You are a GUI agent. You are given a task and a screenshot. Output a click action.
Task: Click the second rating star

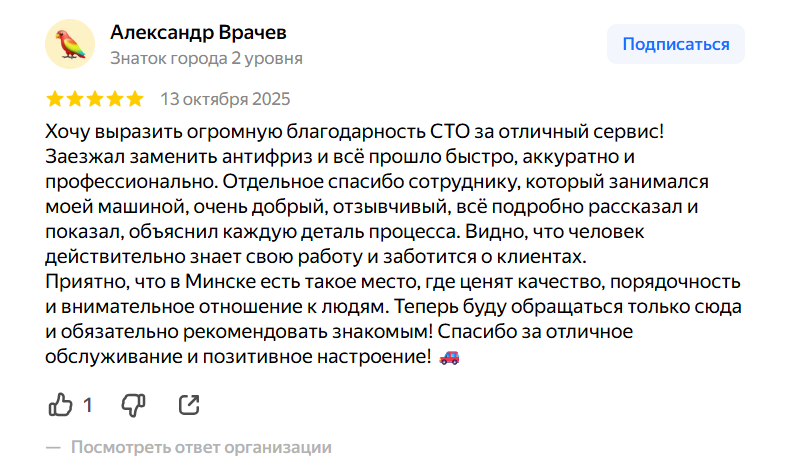pyautogui.click(x=75, y=99)
